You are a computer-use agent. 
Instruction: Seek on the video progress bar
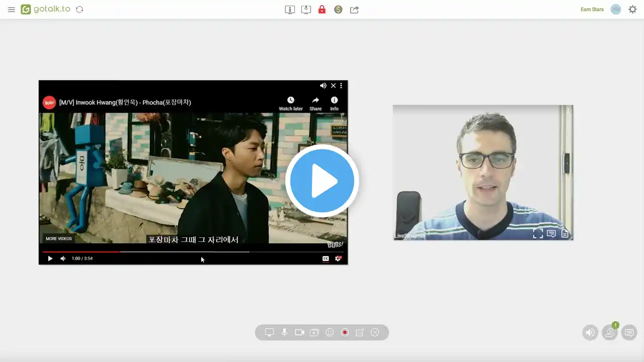(193, 251)
